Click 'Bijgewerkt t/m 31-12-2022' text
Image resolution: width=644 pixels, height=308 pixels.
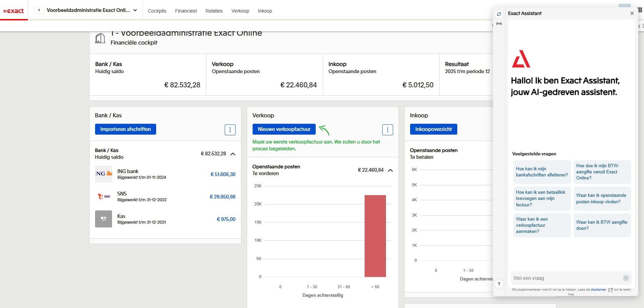tap(142, 200)
